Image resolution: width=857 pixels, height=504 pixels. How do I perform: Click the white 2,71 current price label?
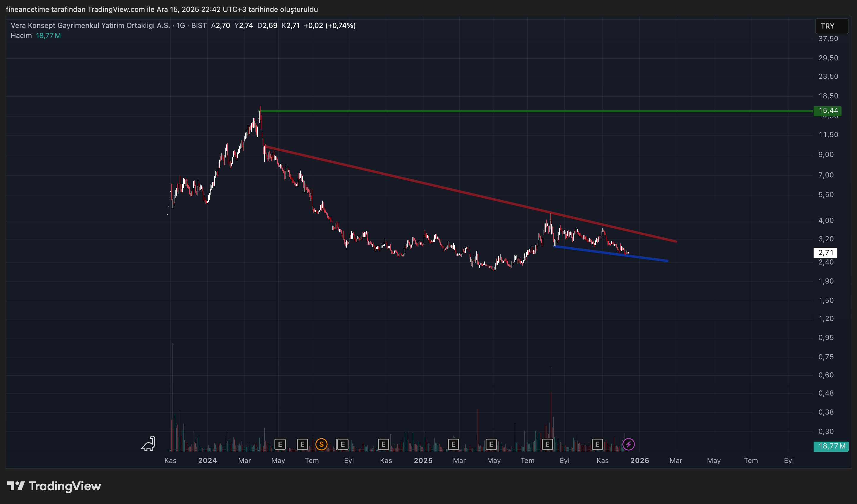[x=825, y=253]
